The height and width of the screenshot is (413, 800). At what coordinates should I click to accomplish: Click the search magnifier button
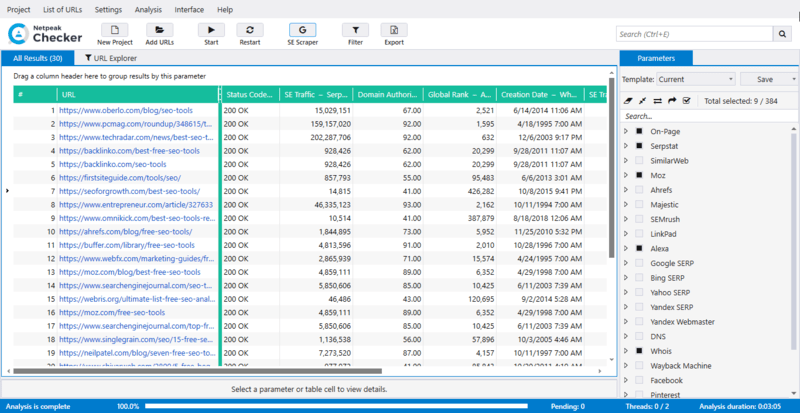tap(780, 34)
